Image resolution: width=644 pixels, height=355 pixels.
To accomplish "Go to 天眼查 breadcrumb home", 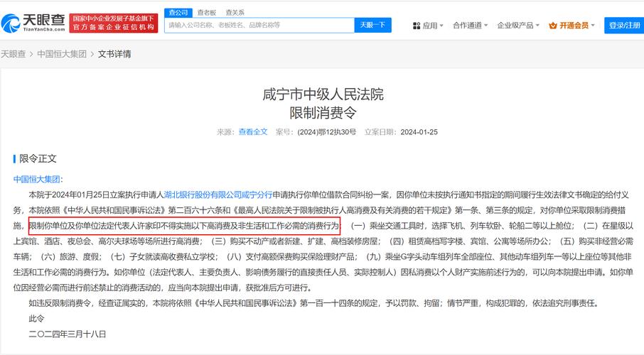I will [x=13, y=54].
